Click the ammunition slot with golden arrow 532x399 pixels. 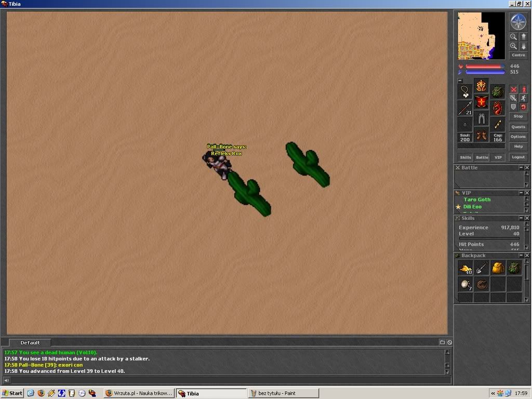click(497, 125)
